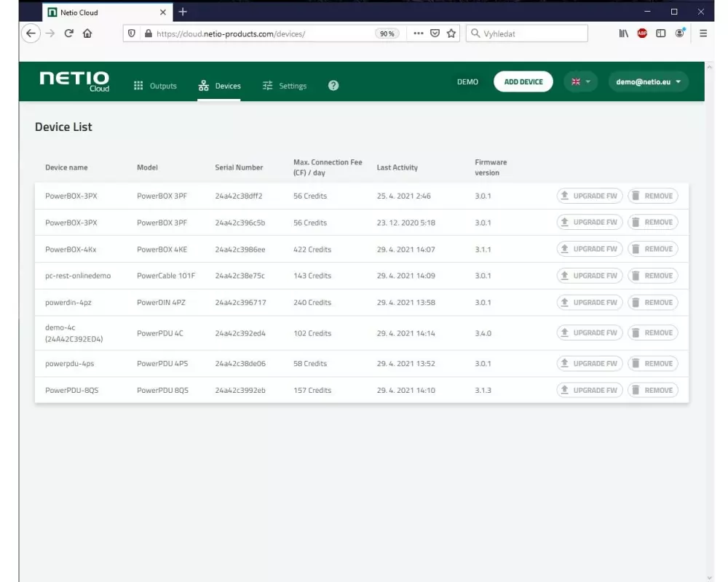This screenshot has height=582, width=728.
Task: Upgrade firmware for PowerBOX-4Kx
Action: click(x=589, y=249)
